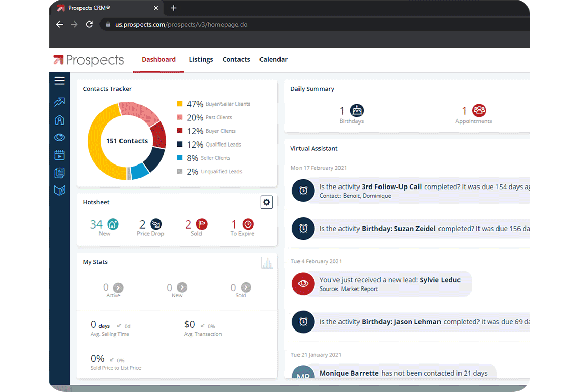Click the Sold flag icon

202,224
